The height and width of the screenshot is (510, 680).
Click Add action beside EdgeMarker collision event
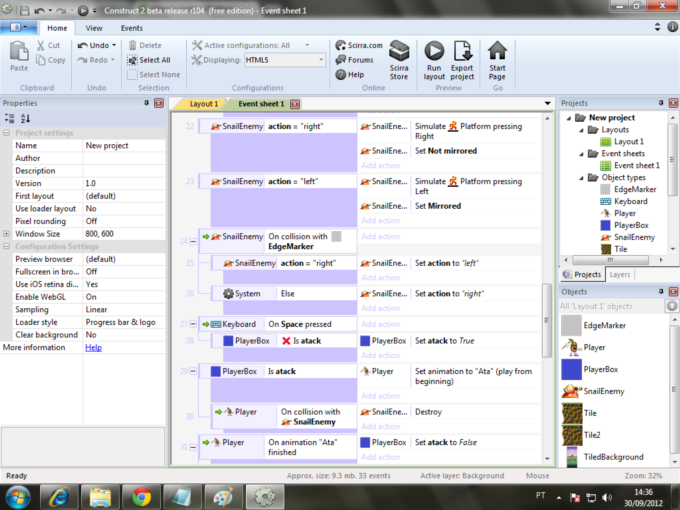click(380, 236)
